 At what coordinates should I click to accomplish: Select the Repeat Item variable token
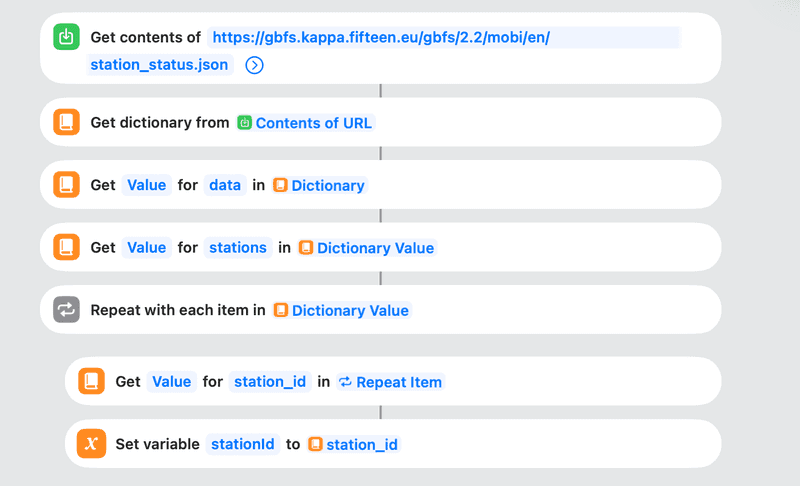click(x=390, y=381)
